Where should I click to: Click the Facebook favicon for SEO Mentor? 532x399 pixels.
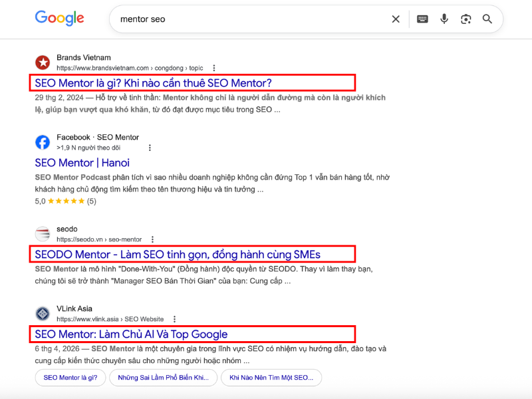pos(43,142)
